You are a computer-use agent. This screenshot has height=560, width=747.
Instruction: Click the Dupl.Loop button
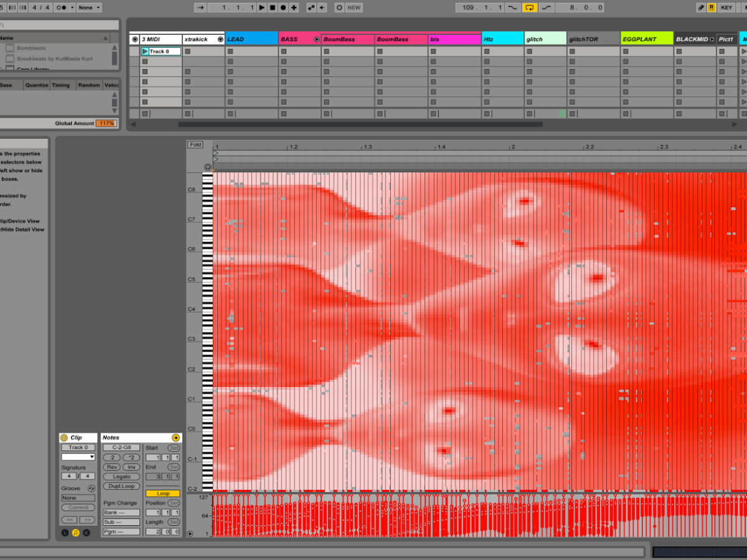pos(121,486)
